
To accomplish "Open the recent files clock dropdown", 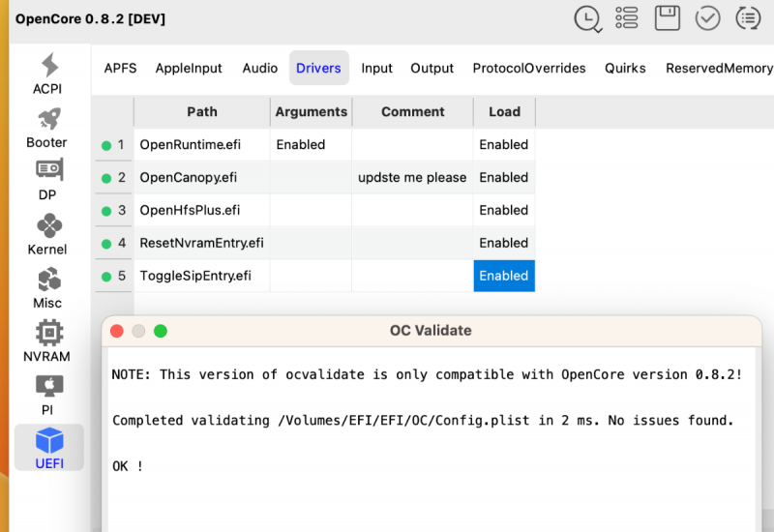I will pyautogui.click(x=586, y=18).
